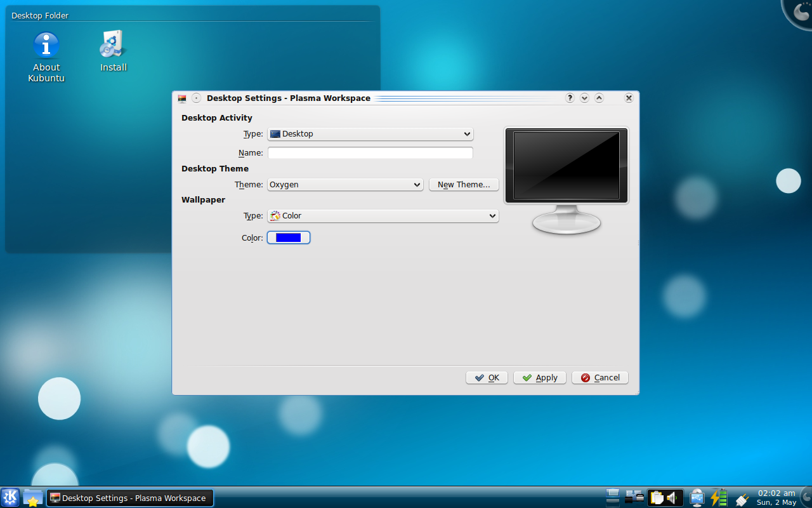This screenshot has width=812, height=508.
Task: Click the panel toolbox at right edge of taskbar
Action: point(807,497)
